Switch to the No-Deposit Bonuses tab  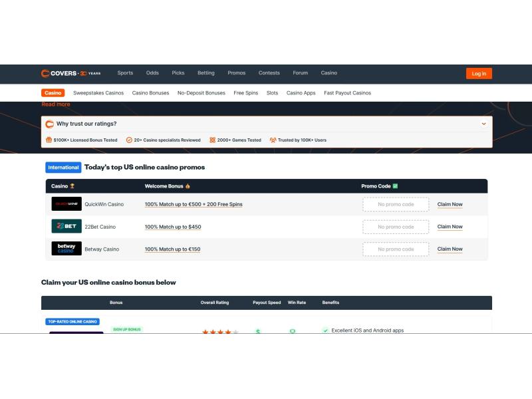(201, 93)
